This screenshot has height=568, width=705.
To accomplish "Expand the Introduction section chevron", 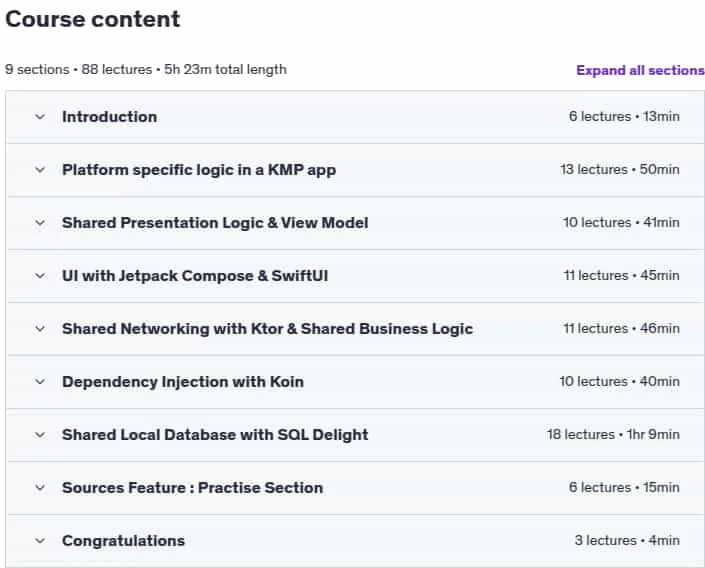I will [40, 117].
